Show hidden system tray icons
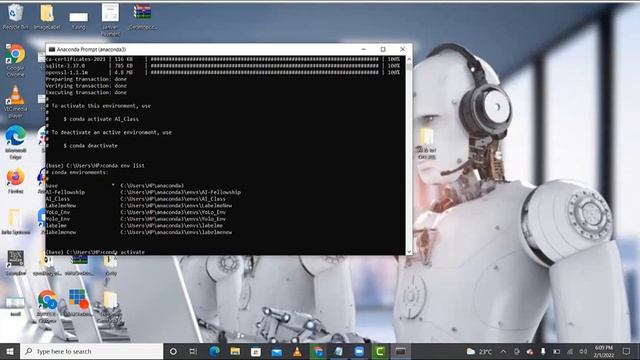Image resolution: width=640 pixels, height=360 pixels. [503, 351]
